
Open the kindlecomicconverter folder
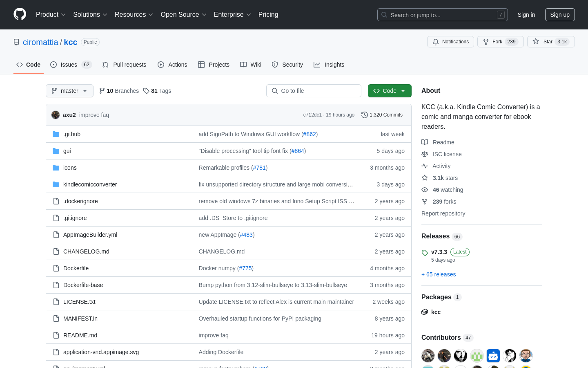pos(90,184)
